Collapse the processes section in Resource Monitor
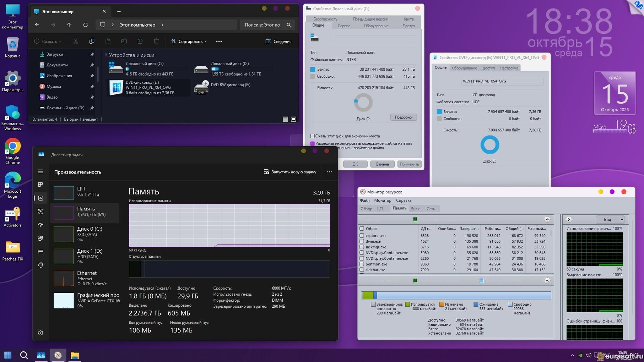This screenshot has height=362, width=644. coord(547,219)
